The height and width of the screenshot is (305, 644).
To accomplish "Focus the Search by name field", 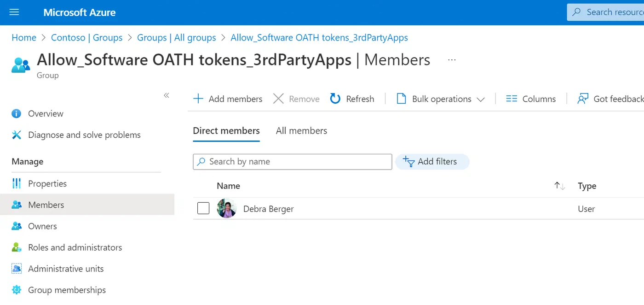I will tap(293, 162).
